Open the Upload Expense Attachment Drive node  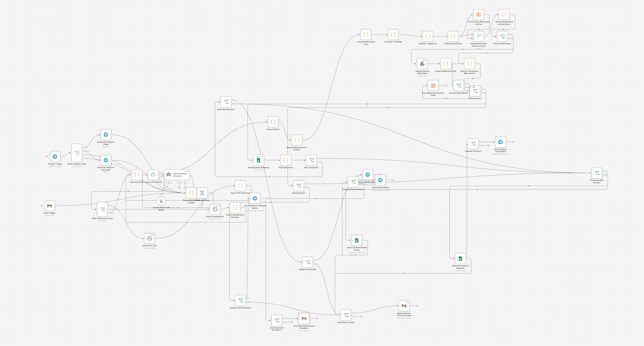422,64
